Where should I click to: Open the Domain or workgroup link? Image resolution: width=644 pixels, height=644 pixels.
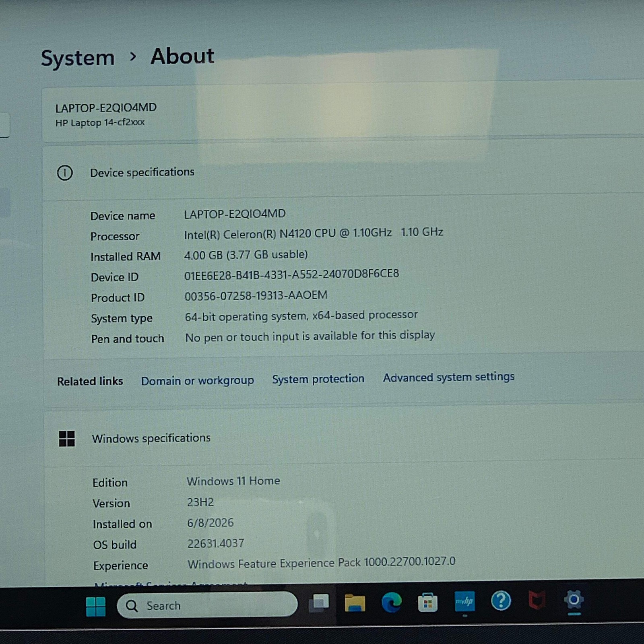[x=197, y=380]
